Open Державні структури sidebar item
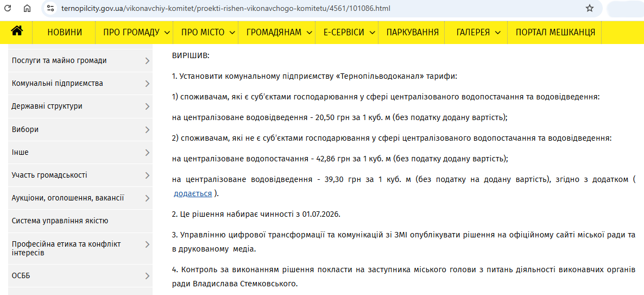644x295 pixels. 80,106
